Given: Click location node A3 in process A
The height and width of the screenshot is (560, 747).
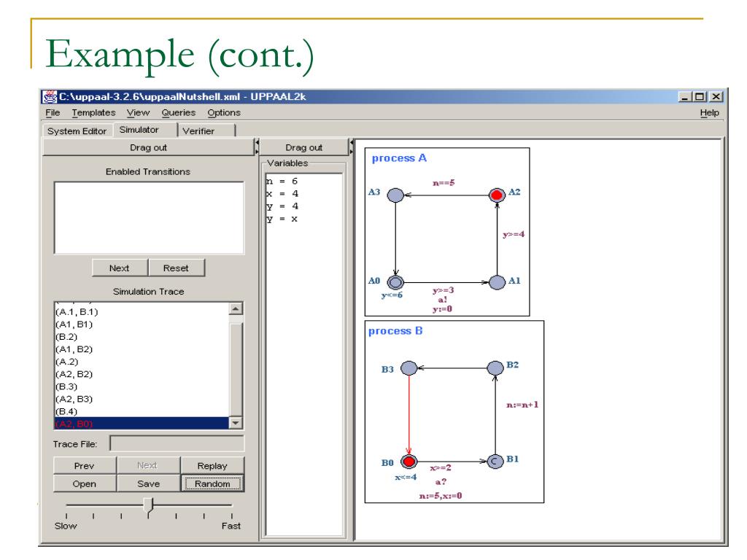Looking at the screenshot, I should pyautogui.click(x=395, y=195).
